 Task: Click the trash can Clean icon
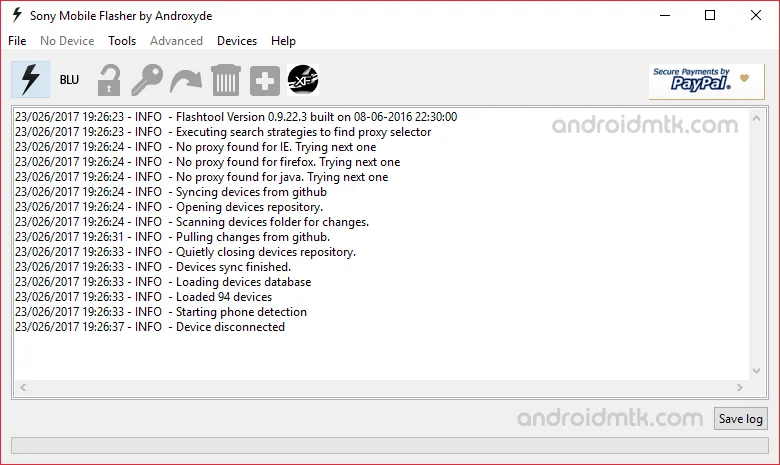225,80
